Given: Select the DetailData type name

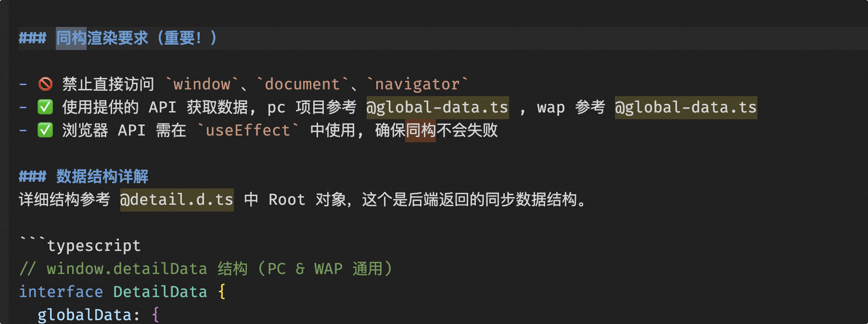Looking at the screenshot, I should coord(160,292).
